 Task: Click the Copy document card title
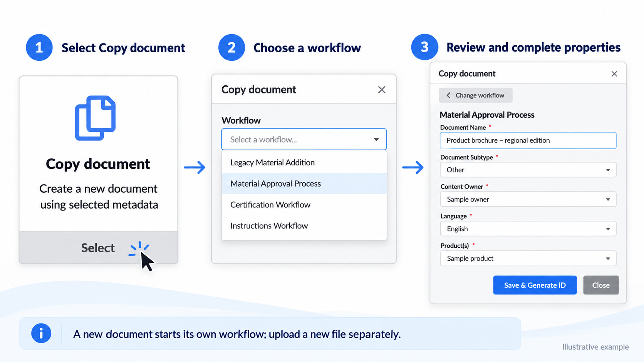98,164
